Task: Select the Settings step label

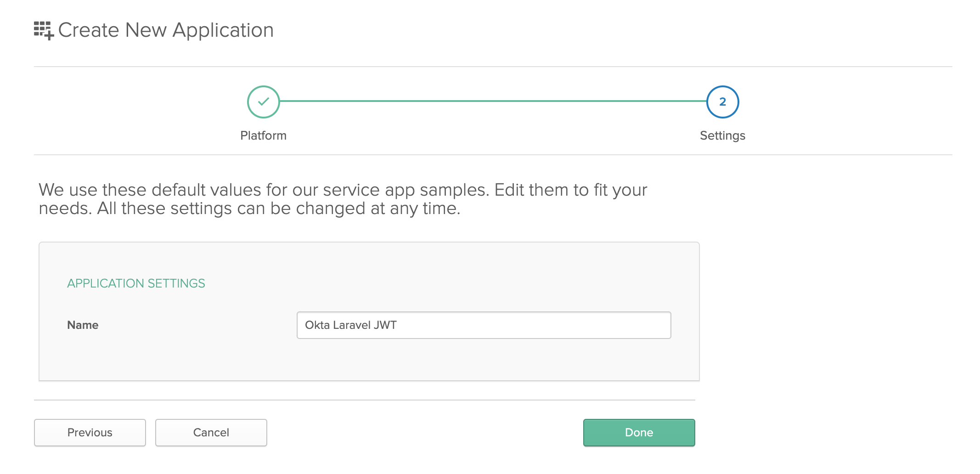Action: tap(722, 135)
